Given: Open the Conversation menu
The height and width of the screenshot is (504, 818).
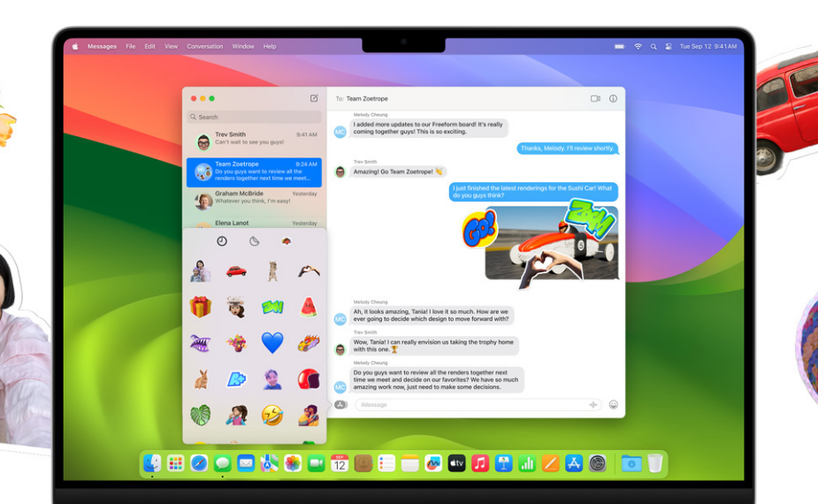Looking at the screenshot, I should pos(204,47).
